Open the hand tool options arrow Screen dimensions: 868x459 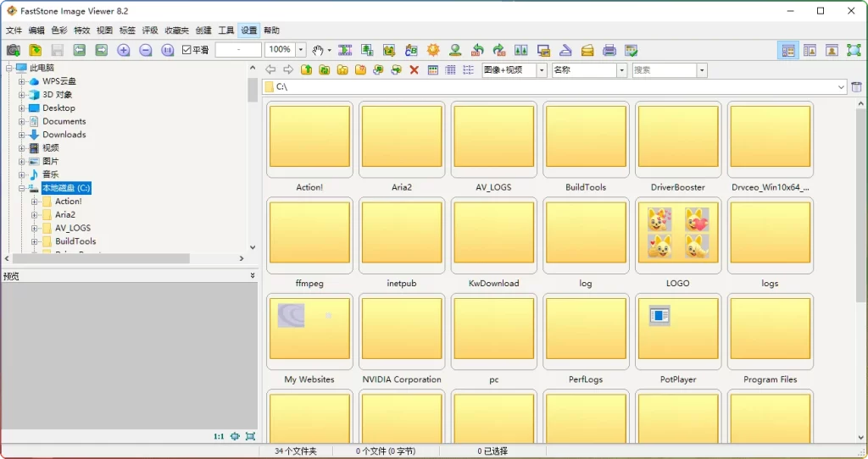coord(330,50)
